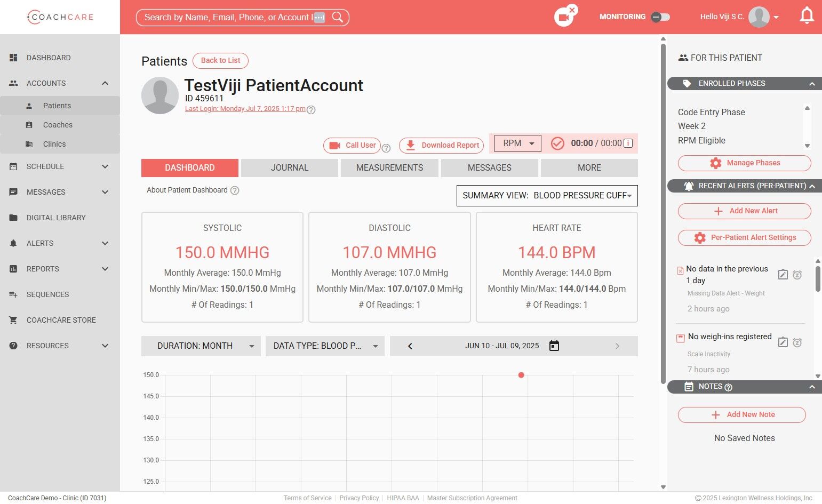This screenshot has width=822, height=504.
Task: Open CoachCare Store via its cart icon
Action: point(13,320)
